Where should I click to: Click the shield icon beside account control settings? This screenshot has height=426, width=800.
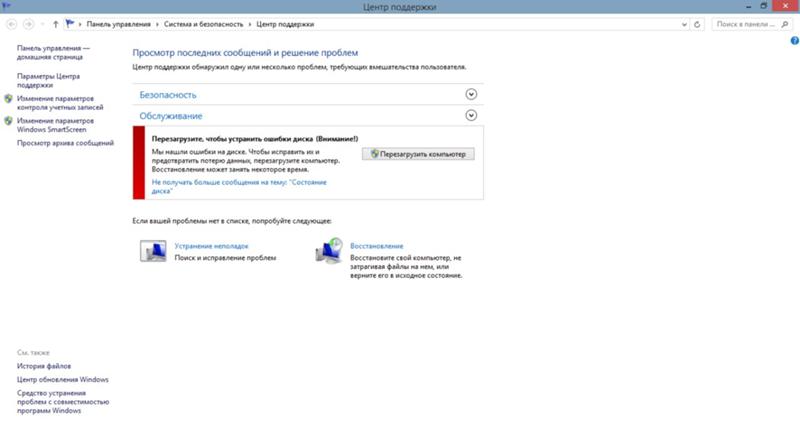(8, 98)
